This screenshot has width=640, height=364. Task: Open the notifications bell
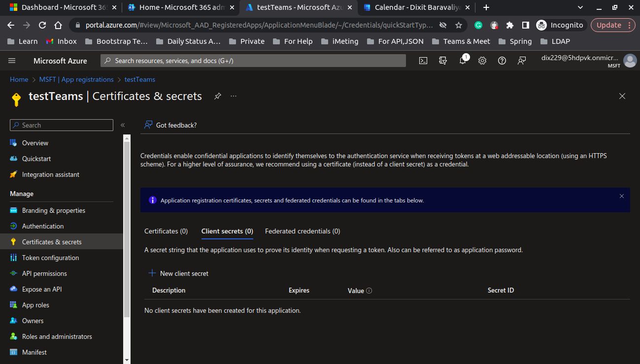463,61
